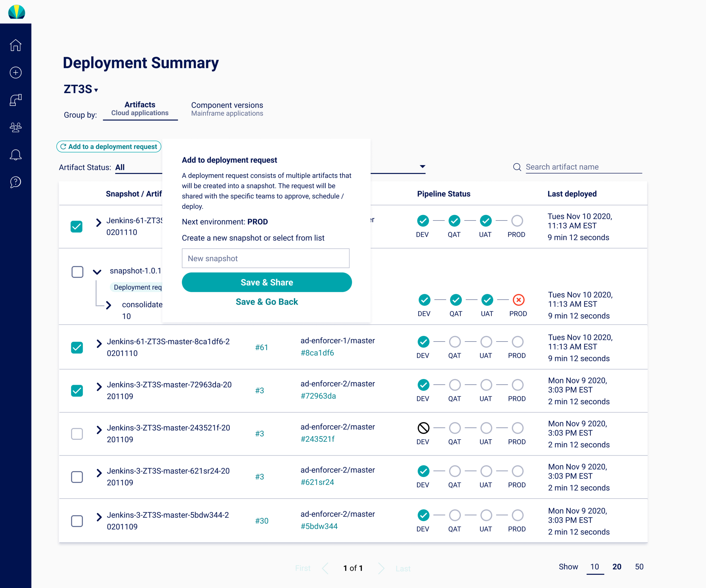Collapse the snapshot-1.0.1 row

pyautogui.click(x=97, y=272)
